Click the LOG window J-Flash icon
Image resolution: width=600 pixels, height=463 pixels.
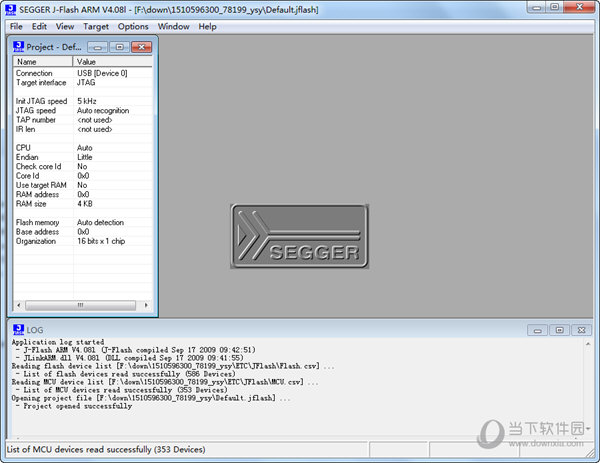[x=18, y=329]
